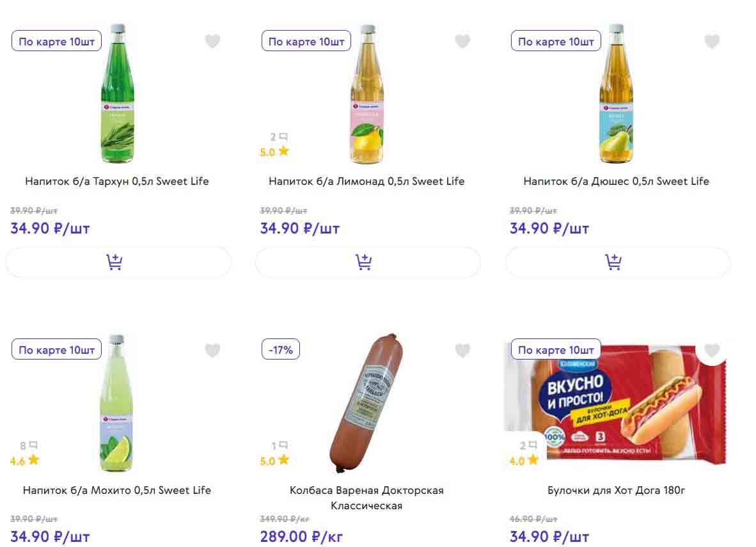Viewport: 756px width, 547px height.
Task: Favorite the Лимонад drink heart icon
Action: pos(462,42)
